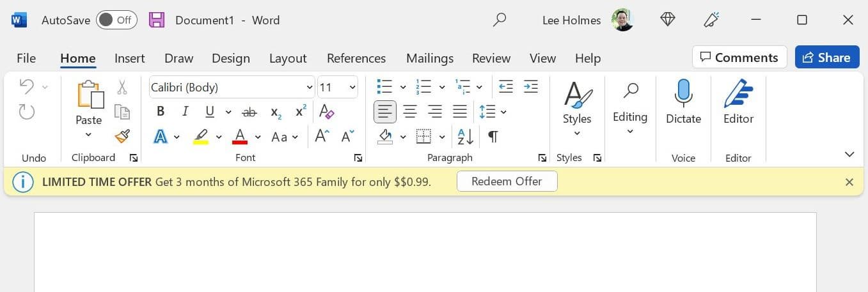Click the Sort A to Z icon
Viewport: 868px width, 292px height.
[x=465, y=136]
